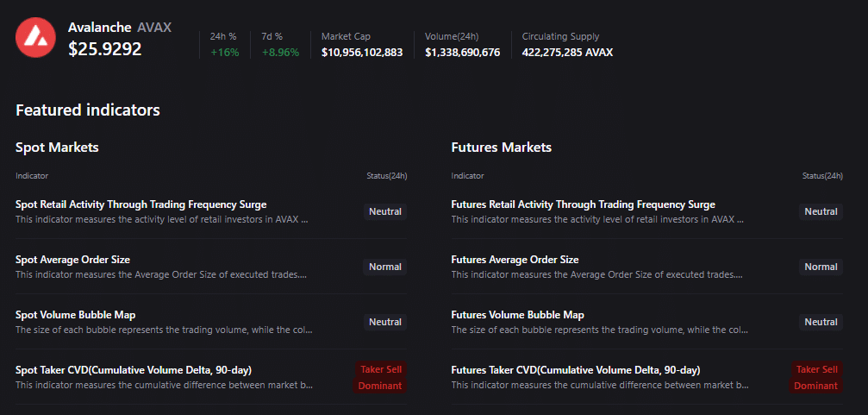Viewport: 868px width, 415px height.
Task: Open the Futures Average Order Size indicator
Action: coord(515,260)
